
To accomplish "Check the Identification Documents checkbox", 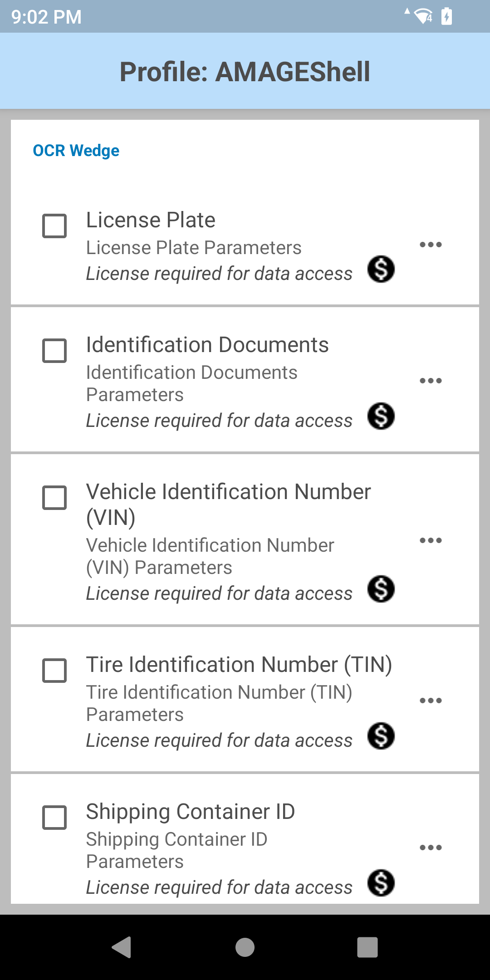I will point(54,351).
